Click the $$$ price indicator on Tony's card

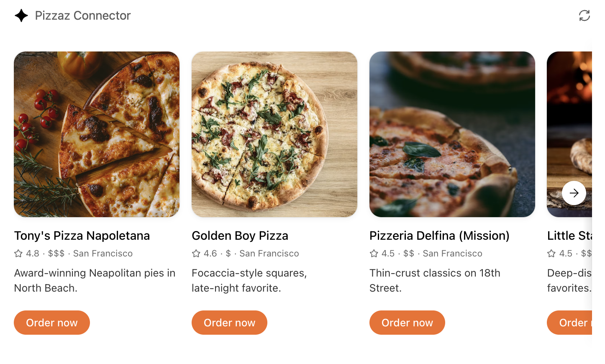pyautogui.click(x=55, y=253)
